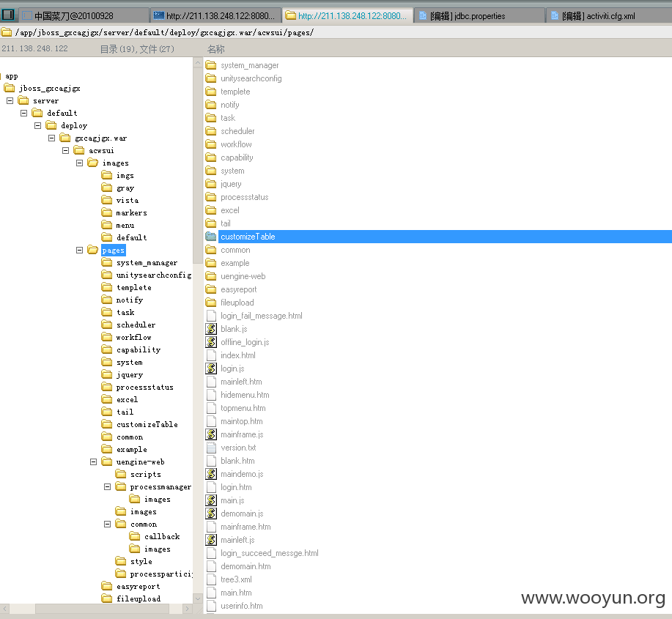Click the workflow folder icon in file list
The width and height of the screenshot is (672, 619).
[x=211, y=144]
